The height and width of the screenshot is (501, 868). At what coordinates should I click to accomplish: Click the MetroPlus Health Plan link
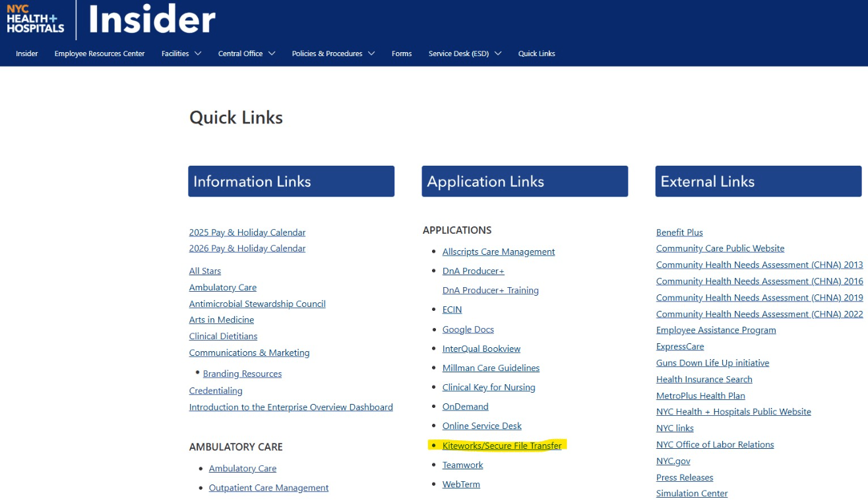(700, 396)
